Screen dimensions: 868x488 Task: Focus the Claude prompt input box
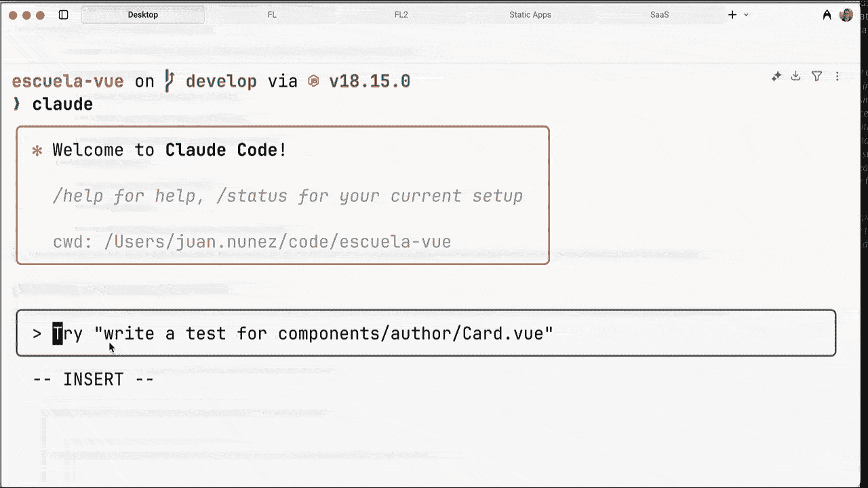[x=426, y=333]
